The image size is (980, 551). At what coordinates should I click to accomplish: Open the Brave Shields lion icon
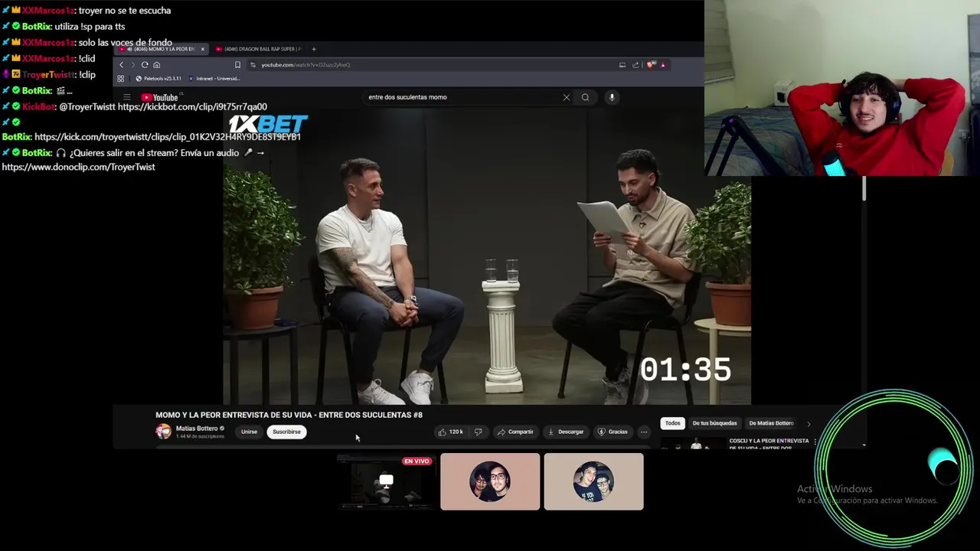tap(651, 65)
